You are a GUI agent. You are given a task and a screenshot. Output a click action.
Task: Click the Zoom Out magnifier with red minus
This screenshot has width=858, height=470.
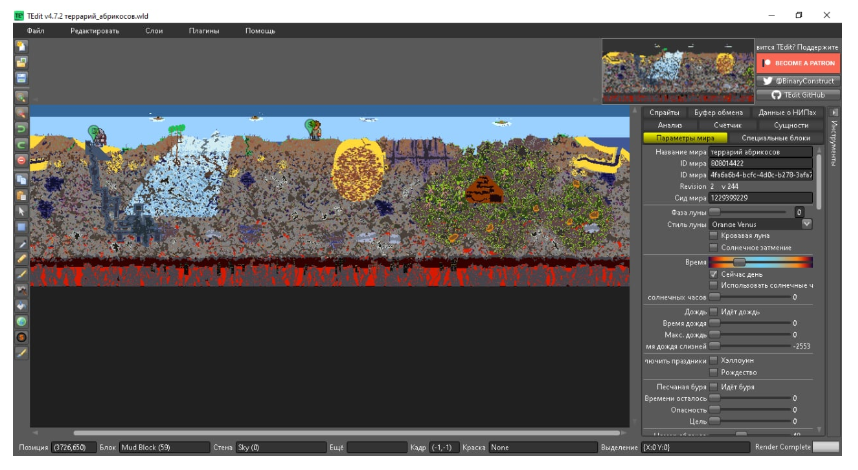(x=21, y=113)
